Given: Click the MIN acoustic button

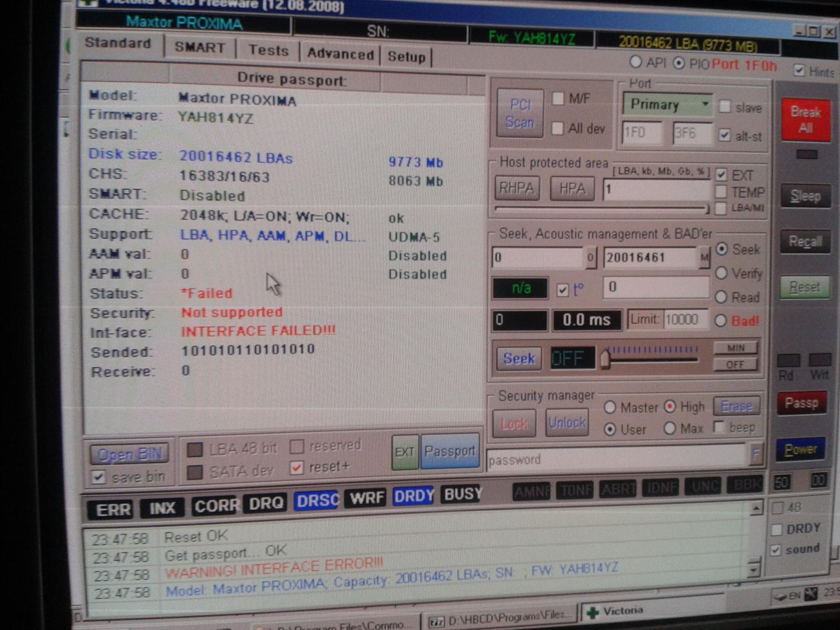Looking at the screenshot, I should [736, 348].
